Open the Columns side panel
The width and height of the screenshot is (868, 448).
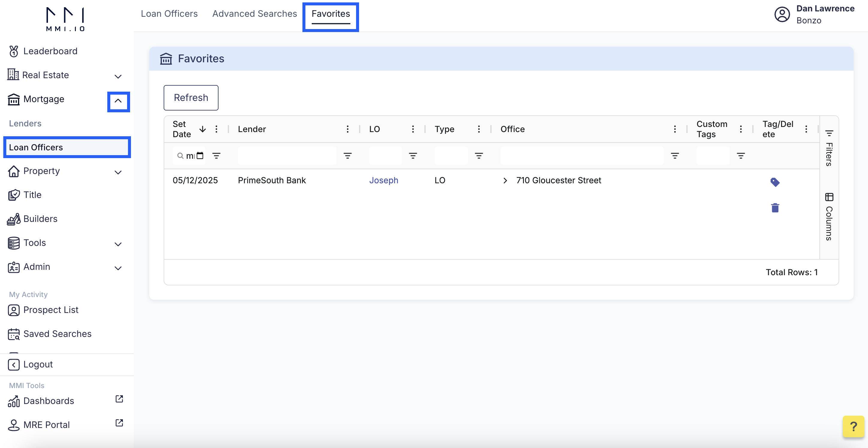(x=829, y=217)
